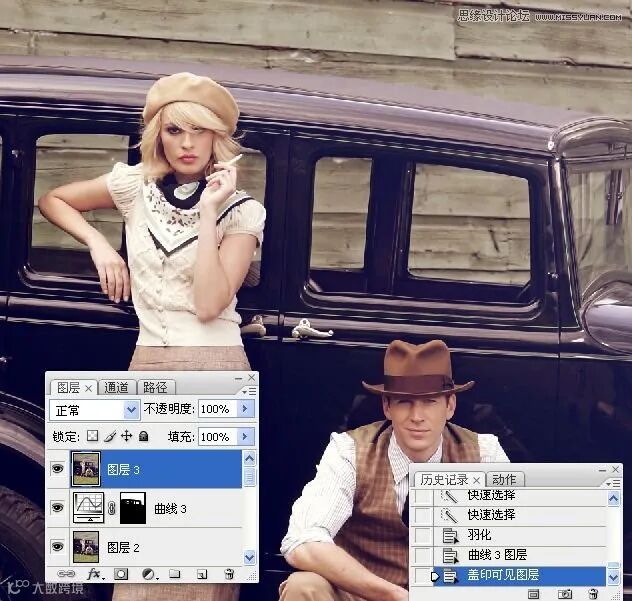632x601 pixels.
Task: Click the Layers panel scrollbar thumb
Action: 249,476
